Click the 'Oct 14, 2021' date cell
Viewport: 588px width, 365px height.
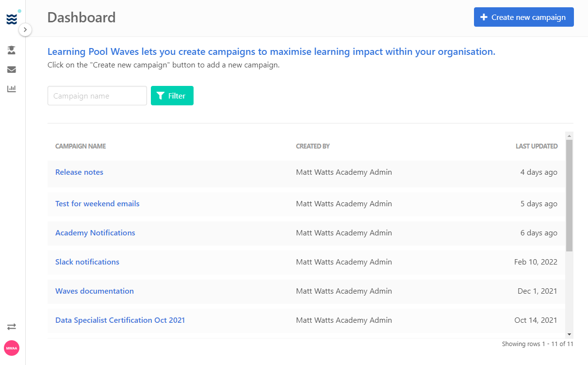536,320
